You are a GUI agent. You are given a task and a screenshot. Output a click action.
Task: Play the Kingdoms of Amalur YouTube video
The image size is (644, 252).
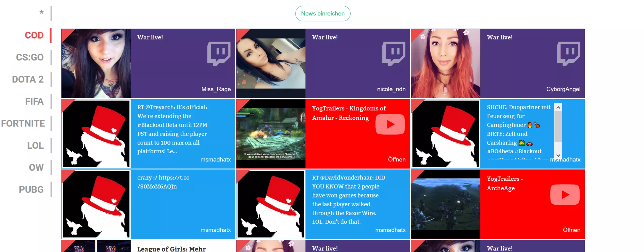click(x=390, y=124)
